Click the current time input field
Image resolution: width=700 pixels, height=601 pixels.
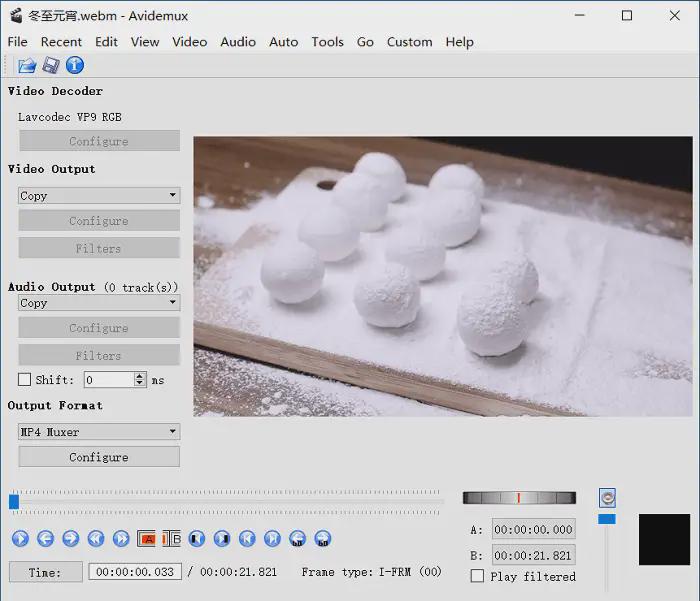[135, 572]
